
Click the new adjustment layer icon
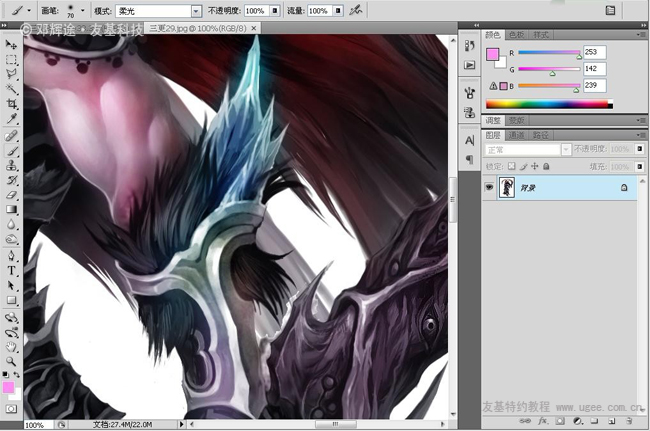pyautogui.click(x=577, y=421)
